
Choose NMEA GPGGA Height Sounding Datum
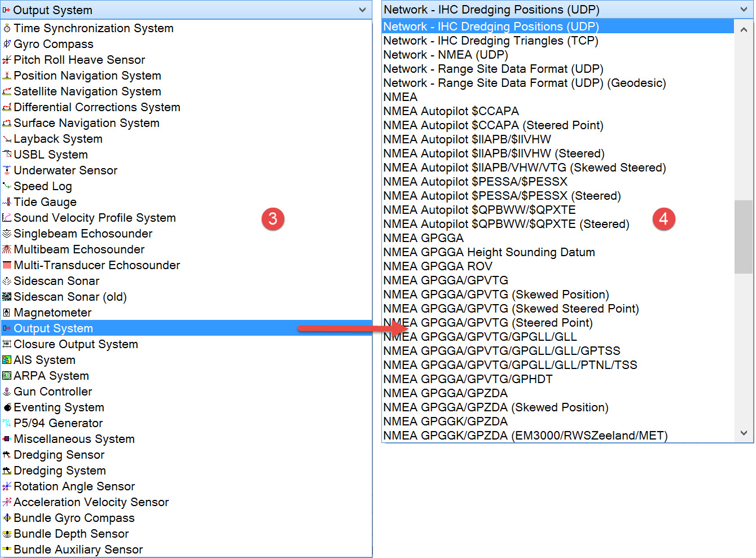558,252
